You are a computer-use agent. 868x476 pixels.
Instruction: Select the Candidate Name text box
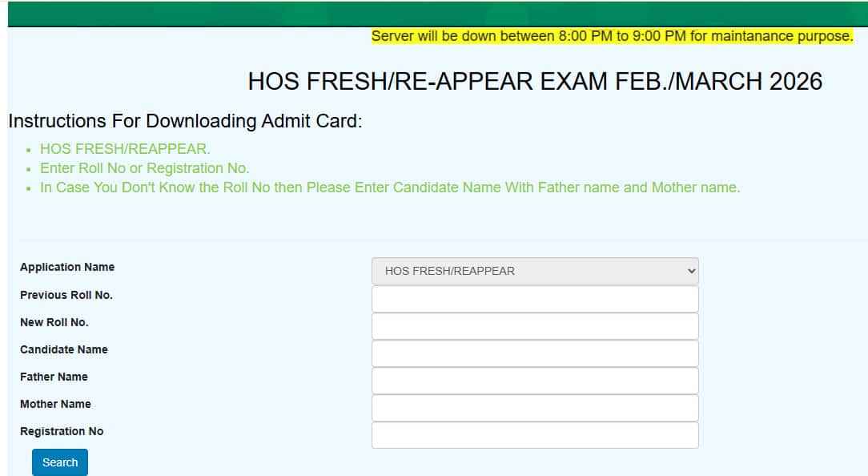click(535, 353)
